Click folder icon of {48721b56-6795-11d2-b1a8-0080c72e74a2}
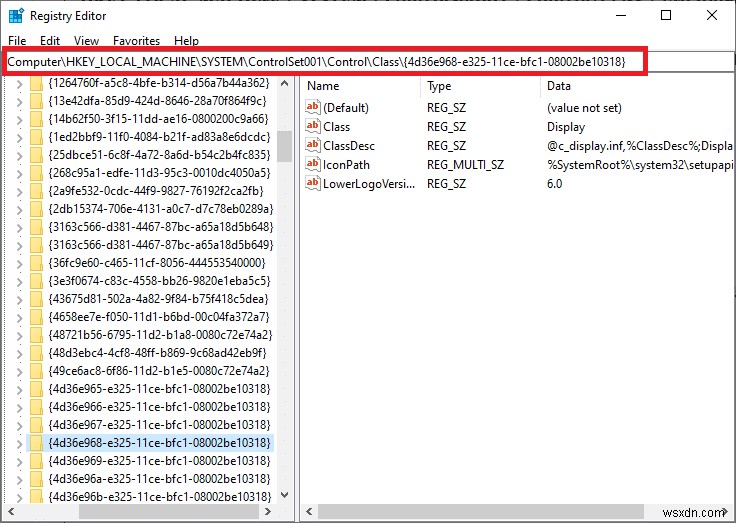This screenshot has width=736, height=523. click(x=36, y=335)
